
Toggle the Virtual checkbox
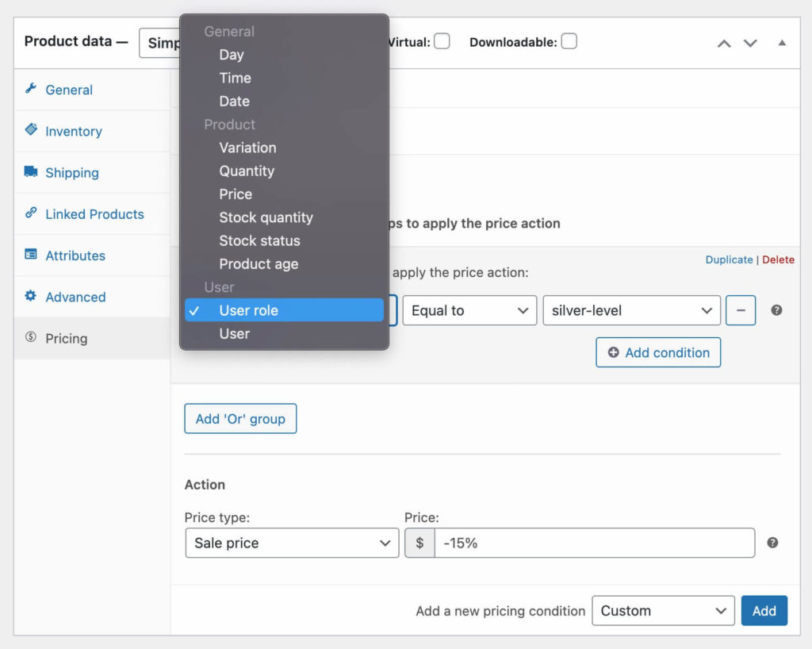(442, 41)
